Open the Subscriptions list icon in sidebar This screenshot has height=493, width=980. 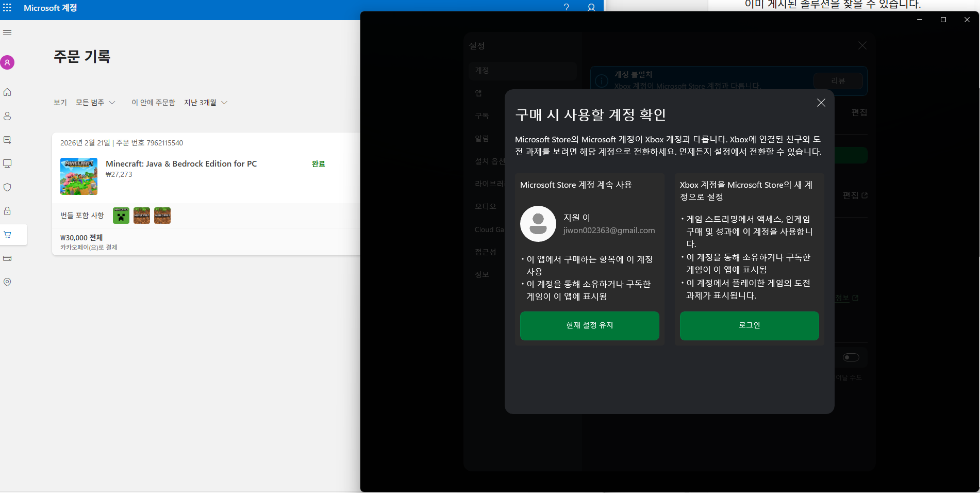[x=7, y=140]
